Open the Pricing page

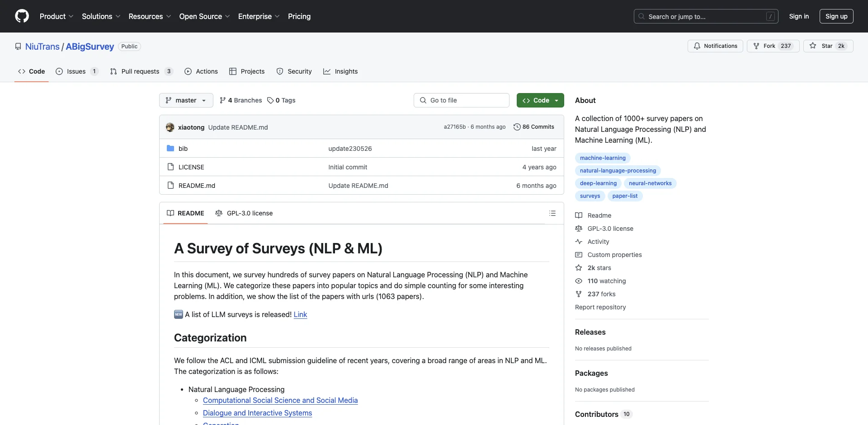[299, 16]
